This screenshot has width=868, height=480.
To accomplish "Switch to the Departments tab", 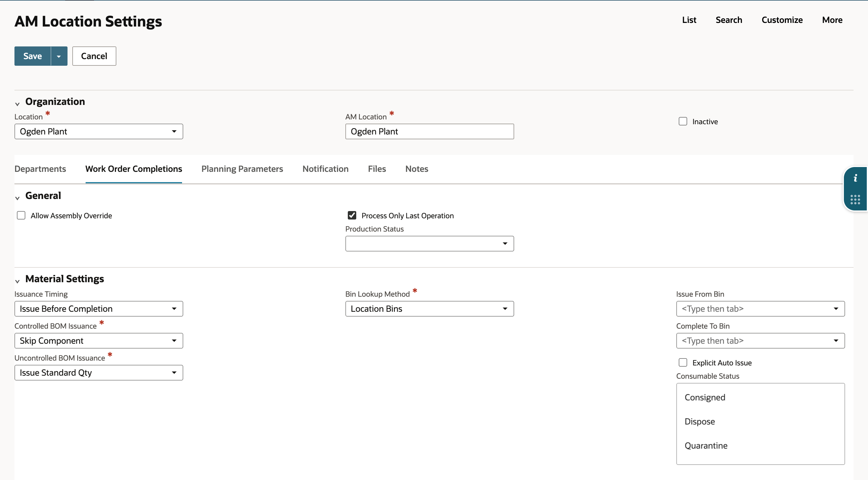I will coord(40,169).
